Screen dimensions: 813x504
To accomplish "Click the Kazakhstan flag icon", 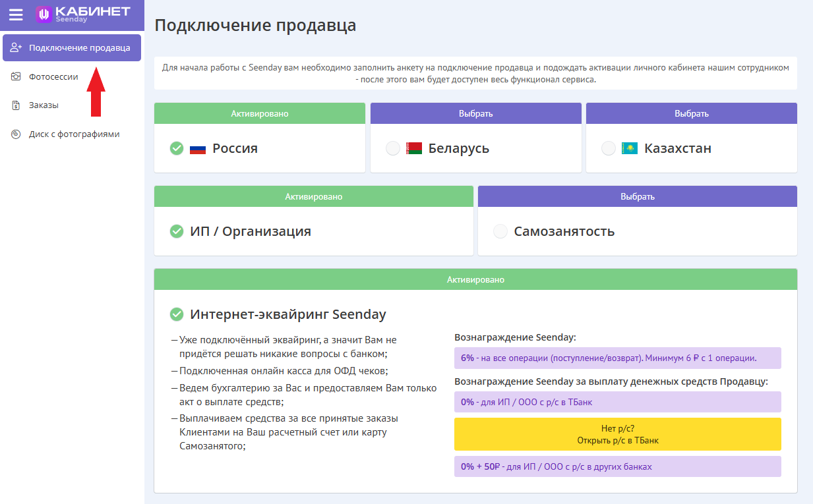I will (x=630, y=149).
